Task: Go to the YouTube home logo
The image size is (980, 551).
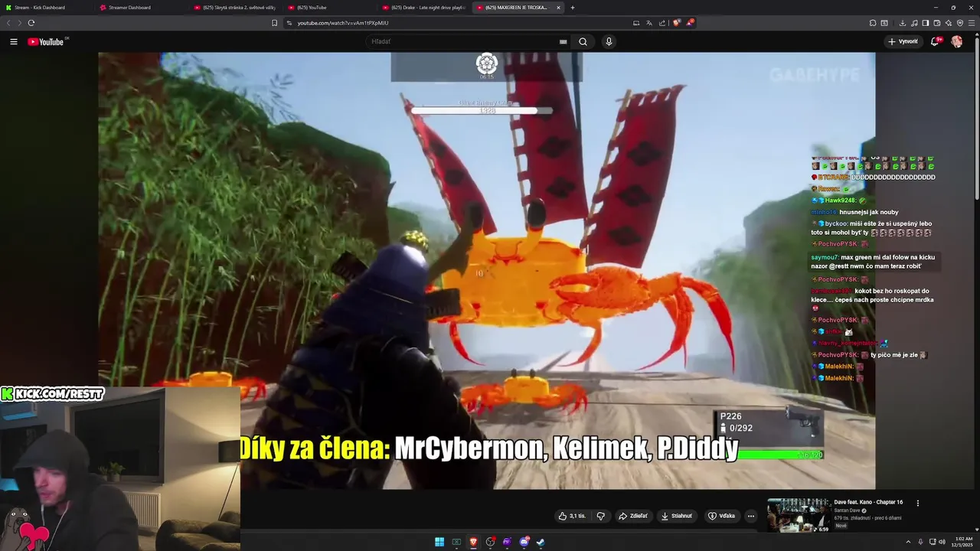Action: tap(46, 41)
